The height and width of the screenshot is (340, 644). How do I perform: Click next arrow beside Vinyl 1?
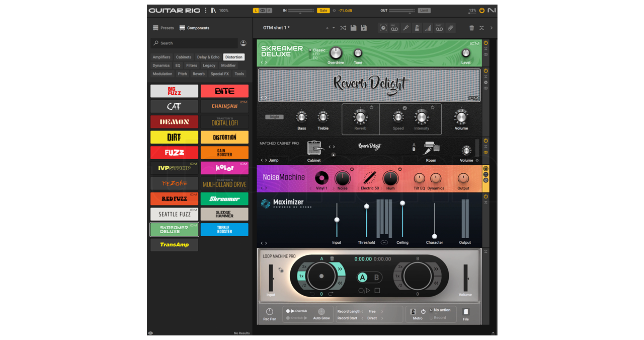[334, 188]
